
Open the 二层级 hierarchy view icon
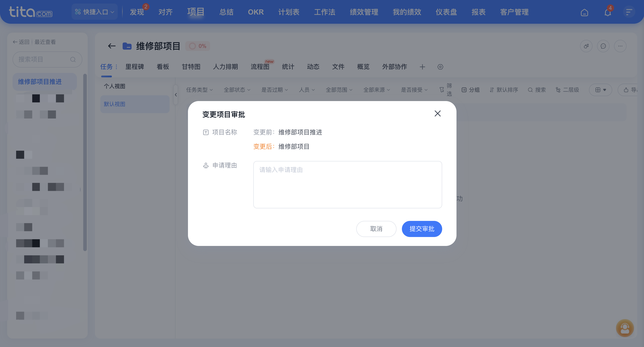[x=567, y=90]
